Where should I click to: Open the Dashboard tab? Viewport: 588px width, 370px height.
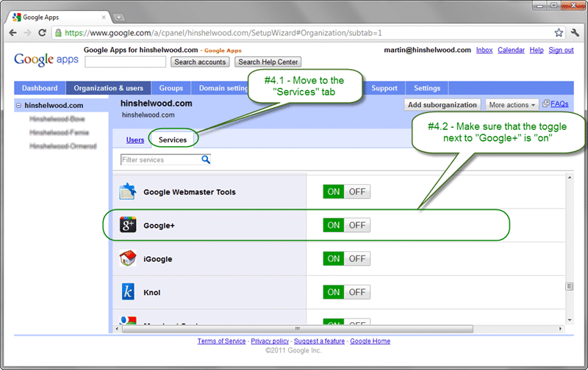40,88
